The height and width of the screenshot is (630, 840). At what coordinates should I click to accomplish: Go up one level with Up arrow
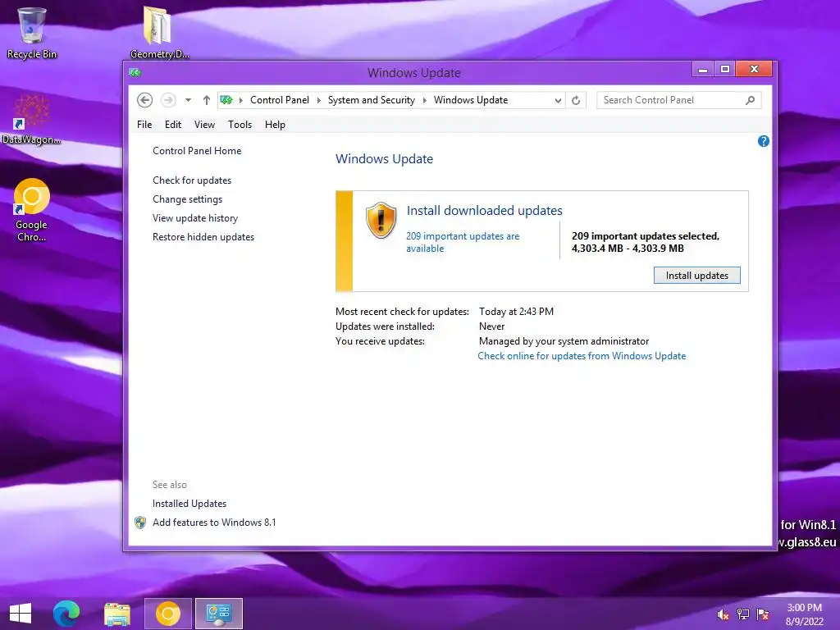pos(206,100)
